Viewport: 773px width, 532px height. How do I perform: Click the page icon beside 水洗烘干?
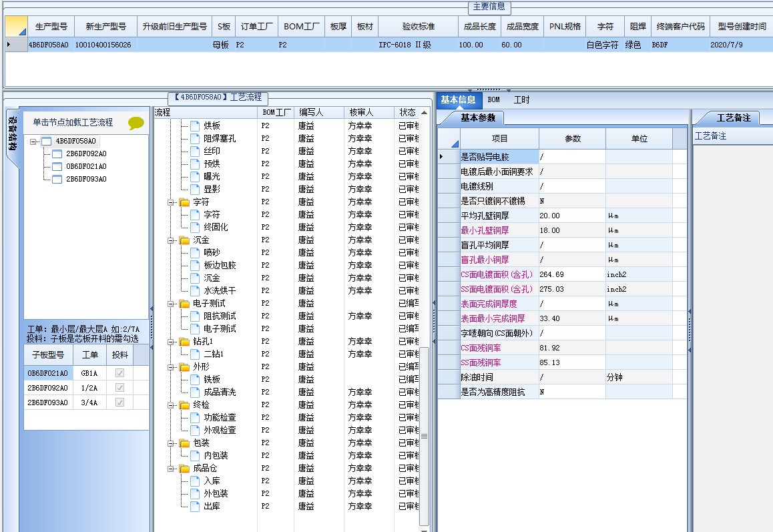[195, 291]
